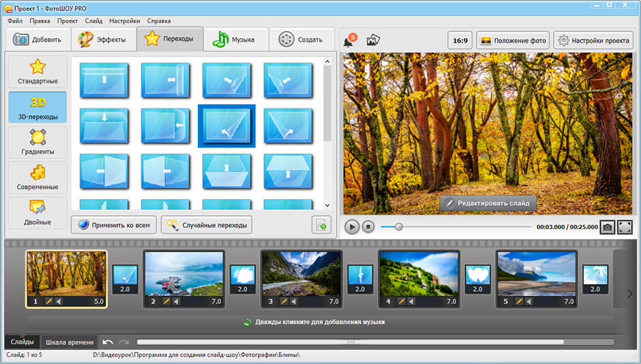The width and height of the screenshot is (641, 364).
Task: Select the Стандартные transitions category
Action: (x=38, y=72)
